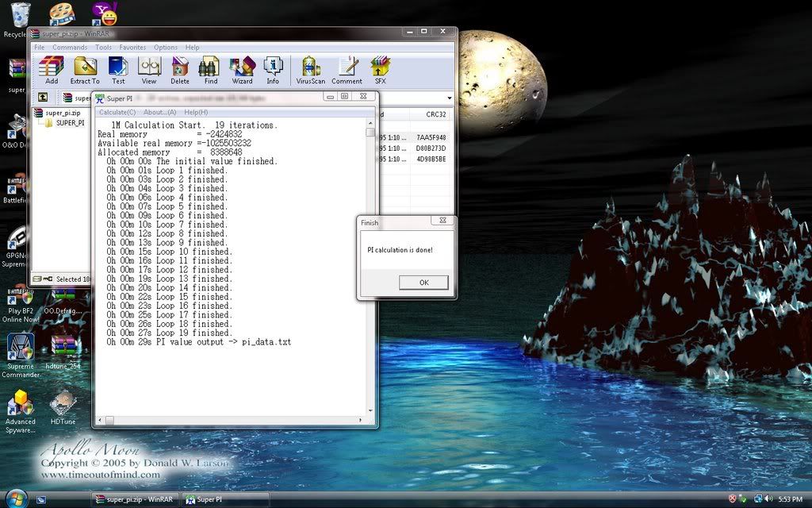812x508 pixels.
Task: Click the Test archive icon in WinRAR
Action: tap(118, 70)
